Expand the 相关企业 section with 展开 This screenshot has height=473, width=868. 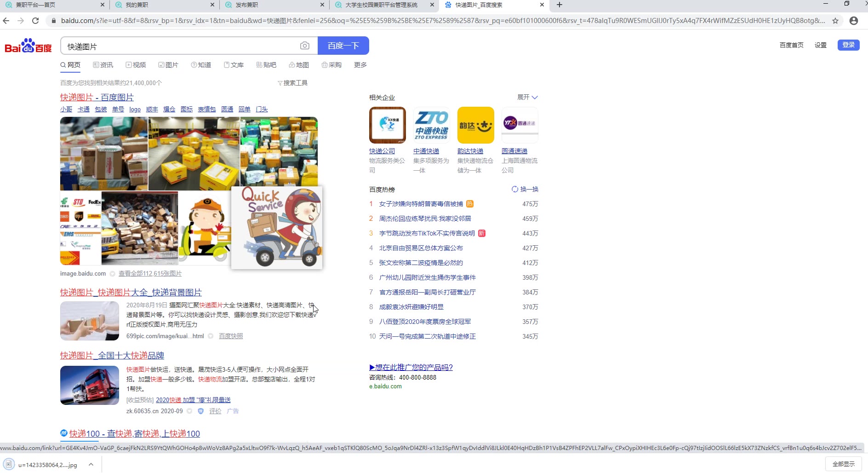tap(527, 97)
